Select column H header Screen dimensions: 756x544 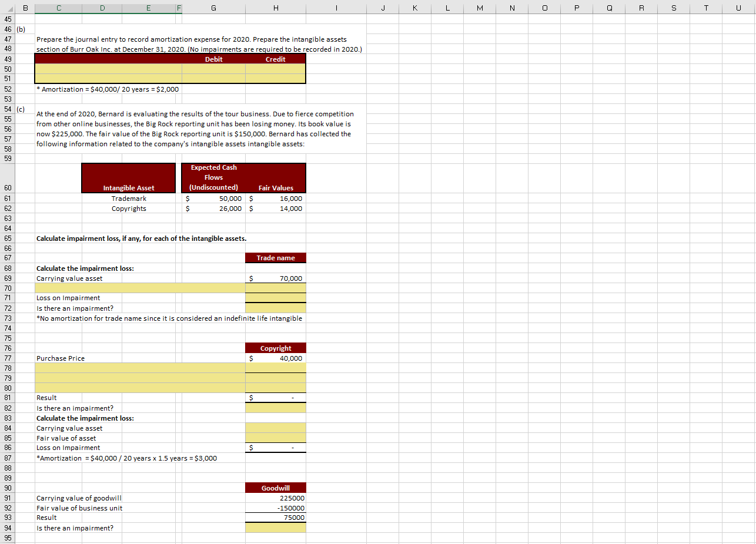(x=275, y=7)
